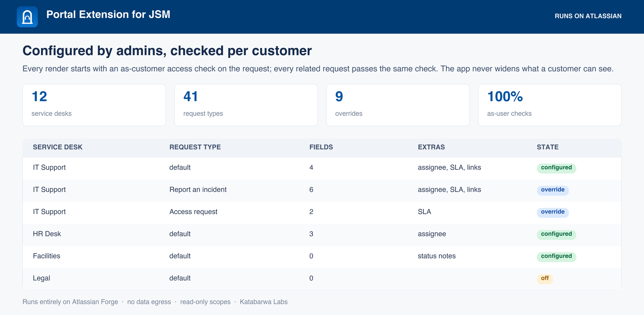Image resolution: width=644 pixels, height=315 pixels.
Task: Click the Portal Extension app logo icon
Action: [x=27, y=17]
